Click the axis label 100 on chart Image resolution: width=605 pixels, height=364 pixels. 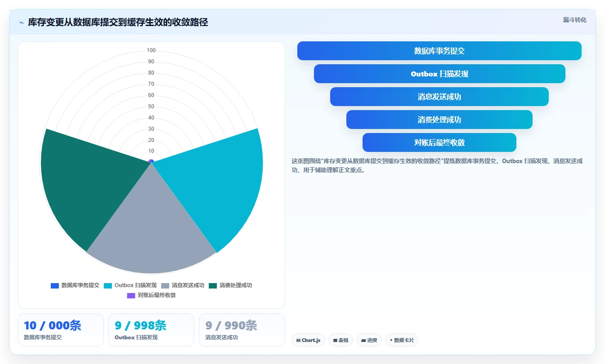(151, 50)
